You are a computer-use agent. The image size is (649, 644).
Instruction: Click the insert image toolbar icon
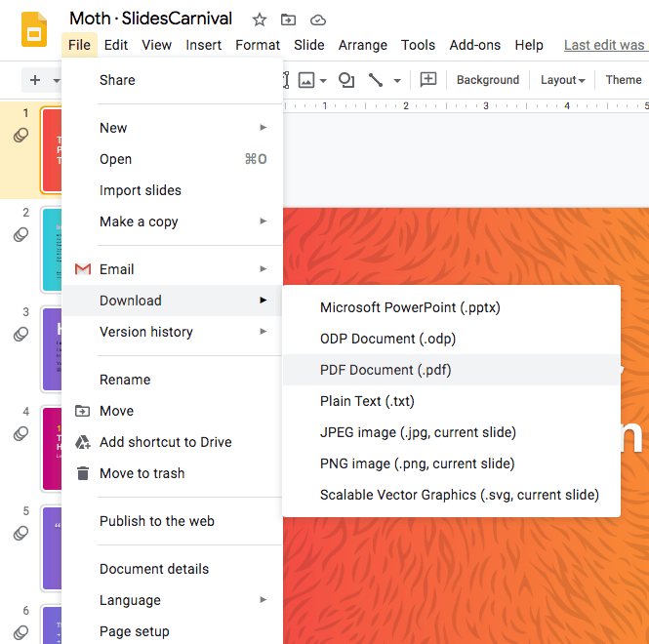coord(306,80)
